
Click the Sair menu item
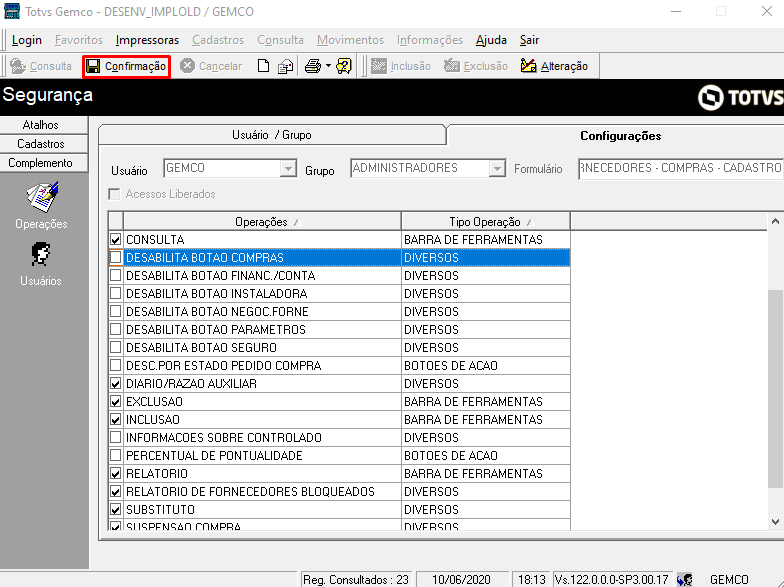click(x=529, y=40)
